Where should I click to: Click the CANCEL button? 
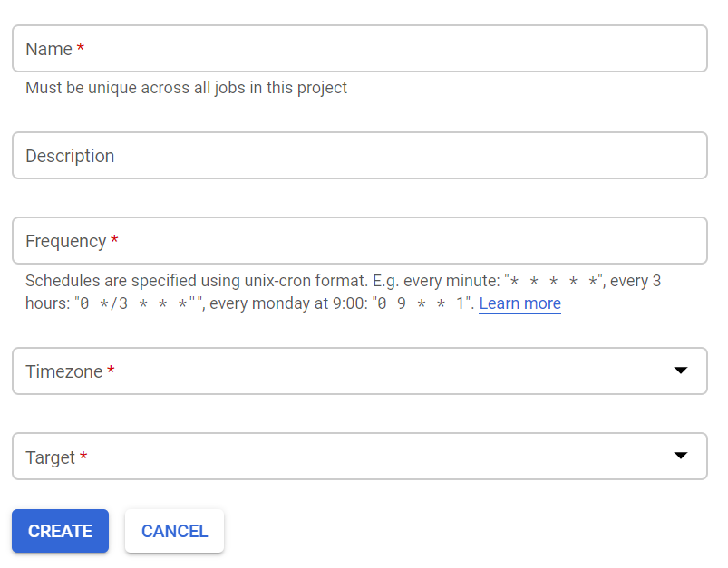[174, 531]
